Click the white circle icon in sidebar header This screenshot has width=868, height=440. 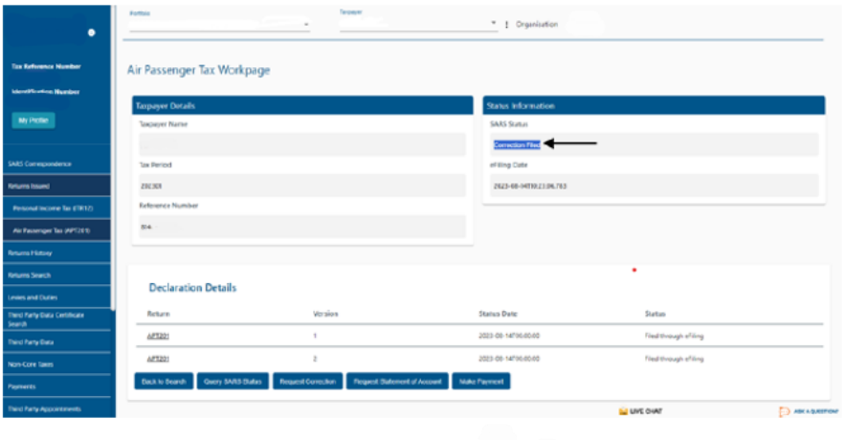point(92,33)
